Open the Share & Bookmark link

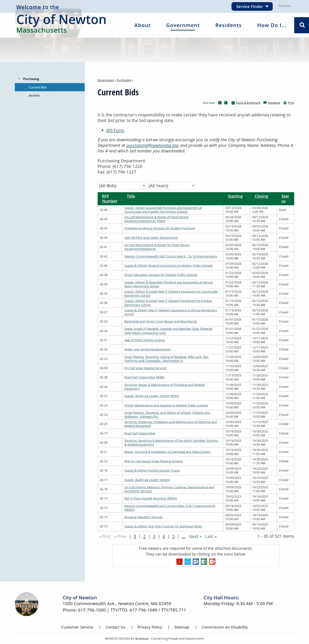pos(248,103)
